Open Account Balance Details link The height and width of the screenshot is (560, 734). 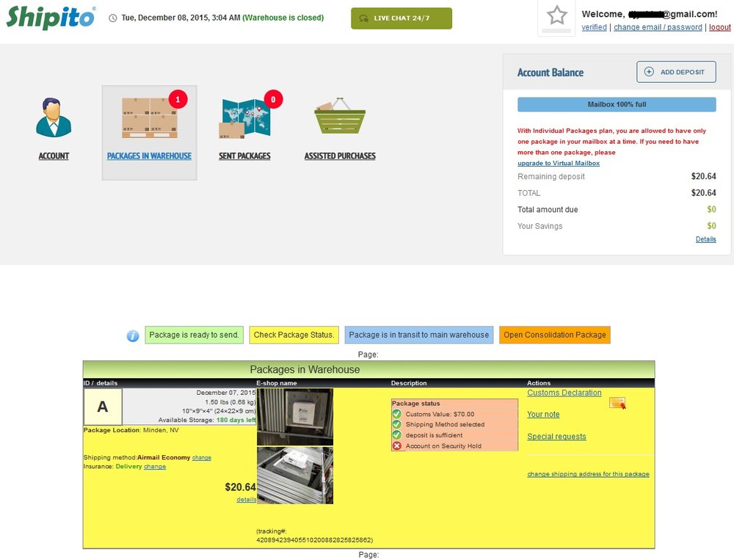click(x=705, y=239)
